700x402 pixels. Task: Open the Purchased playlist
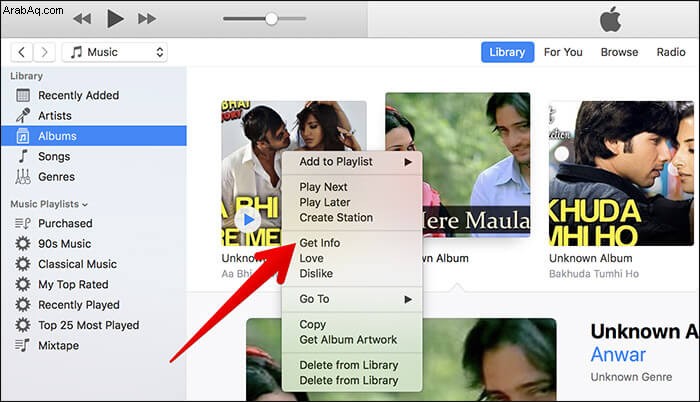[94, 223]
